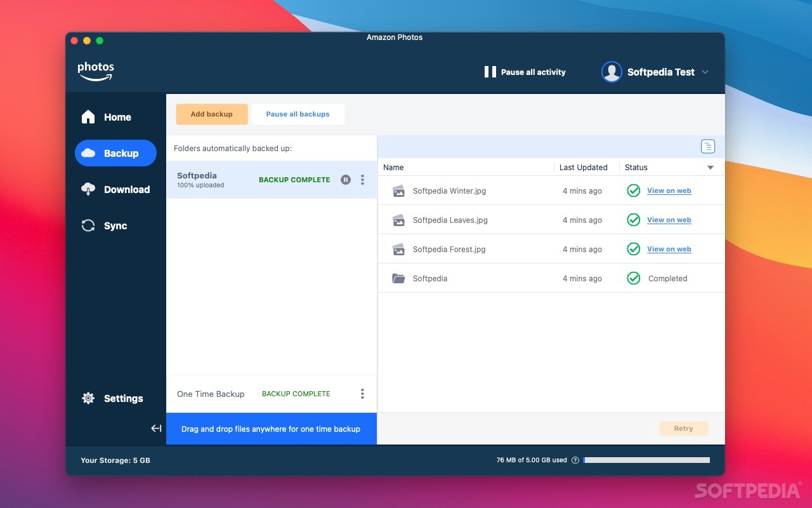Screen dimensions: 812x508
Task: Sort the file list by Name column
Action: [394, 168]
